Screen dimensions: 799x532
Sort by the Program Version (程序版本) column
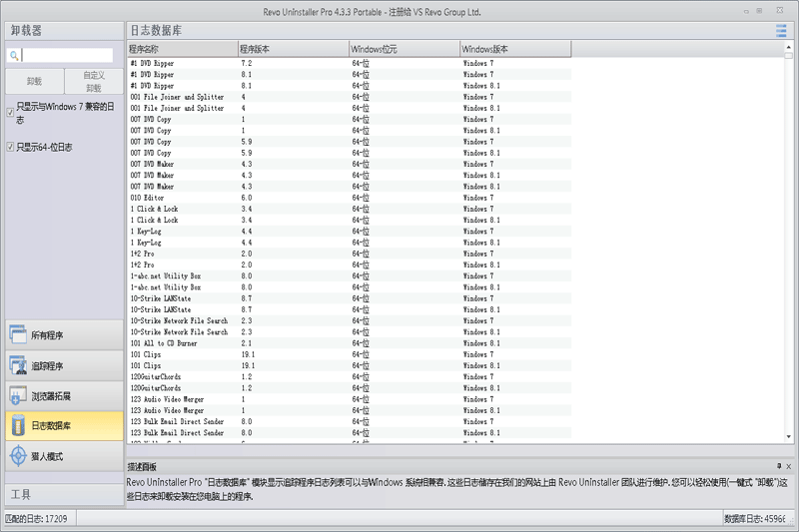point(294,49)
